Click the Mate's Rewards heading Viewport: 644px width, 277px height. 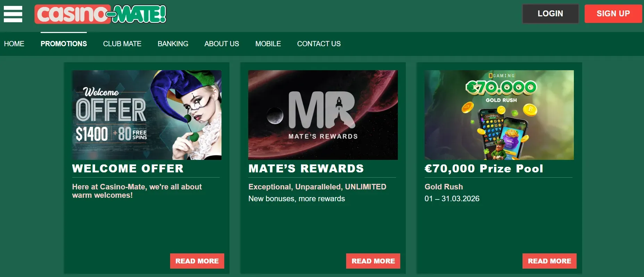coord(306,169)
